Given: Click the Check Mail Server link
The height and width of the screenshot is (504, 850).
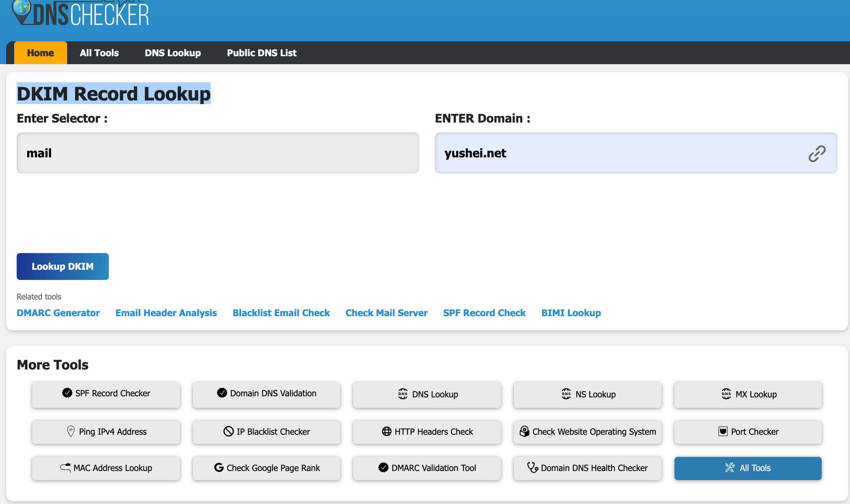Looking at the screenshot, I should click(386, 313).
